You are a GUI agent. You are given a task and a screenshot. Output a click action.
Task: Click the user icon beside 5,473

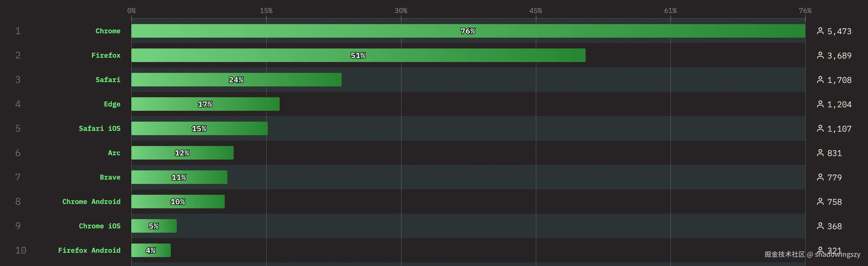pos(820,31)
